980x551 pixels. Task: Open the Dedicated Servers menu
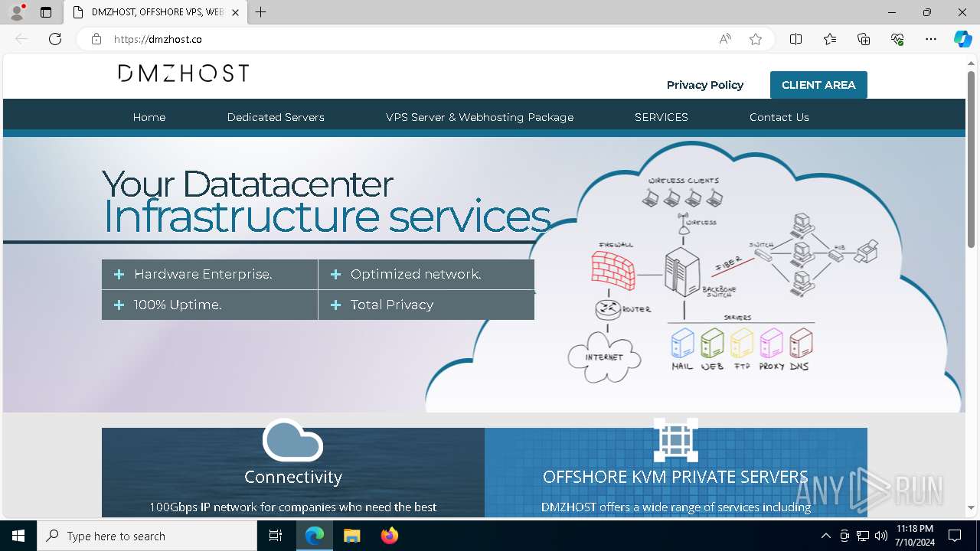(x=276, y=117)
